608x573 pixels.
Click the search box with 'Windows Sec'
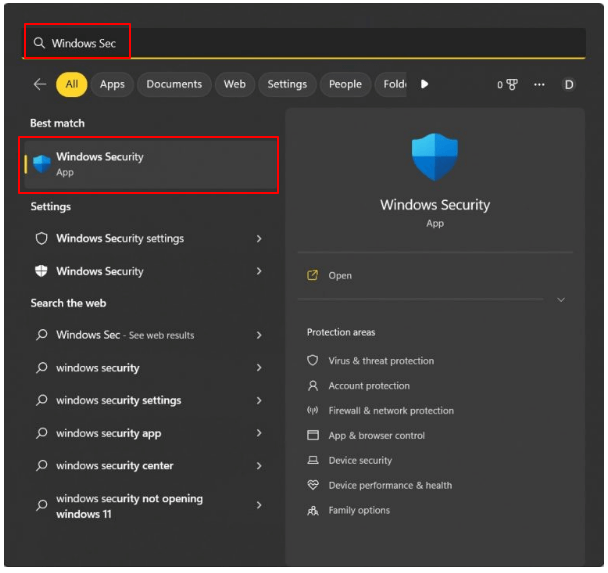coord(300,44)
